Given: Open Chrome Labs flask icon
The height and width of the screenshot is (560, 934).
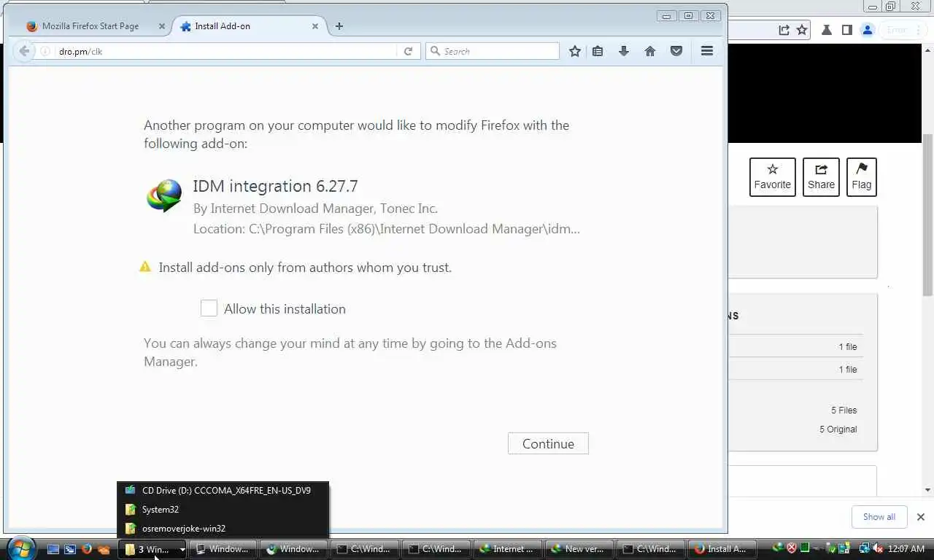Looking at the screenshot, I should click(x=827, y=30).
